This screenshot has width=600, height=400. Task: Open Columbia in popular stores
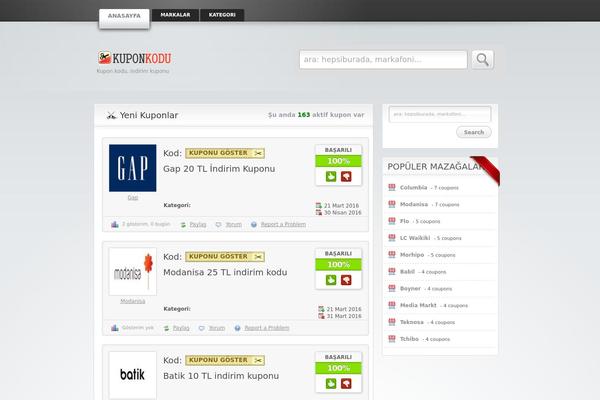pos(413,188)
